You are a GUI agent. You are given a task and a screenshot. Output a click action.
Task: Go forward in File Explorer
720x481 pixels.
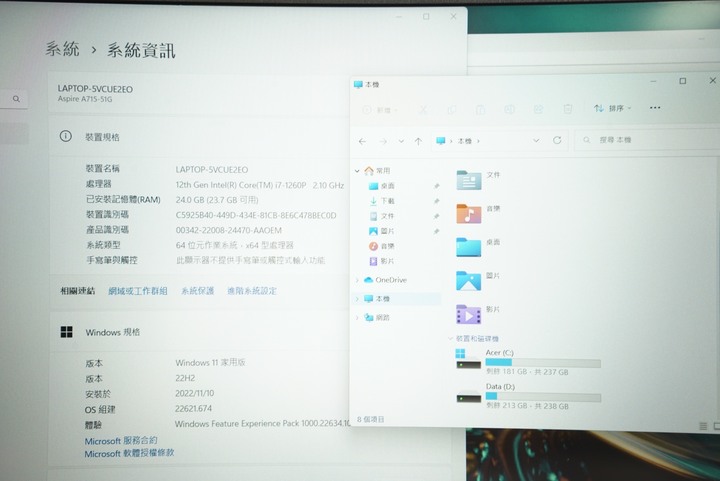[x=383, y=141]
